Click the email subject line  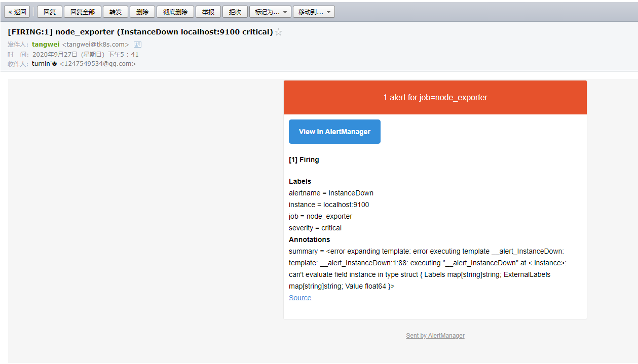pos(140,32)
